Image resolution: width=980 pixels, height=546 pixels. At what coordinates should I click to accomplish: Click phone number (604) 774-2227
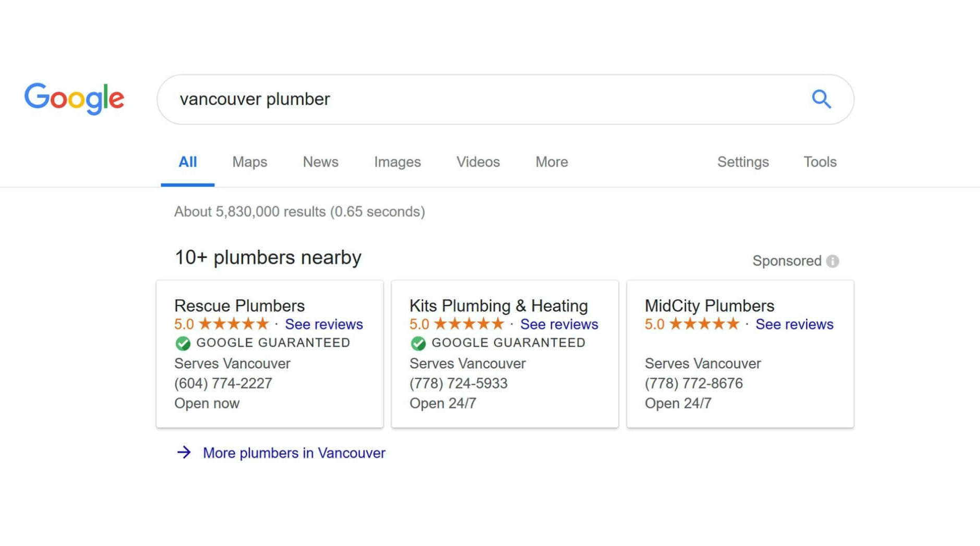click(x=223, y=383)
